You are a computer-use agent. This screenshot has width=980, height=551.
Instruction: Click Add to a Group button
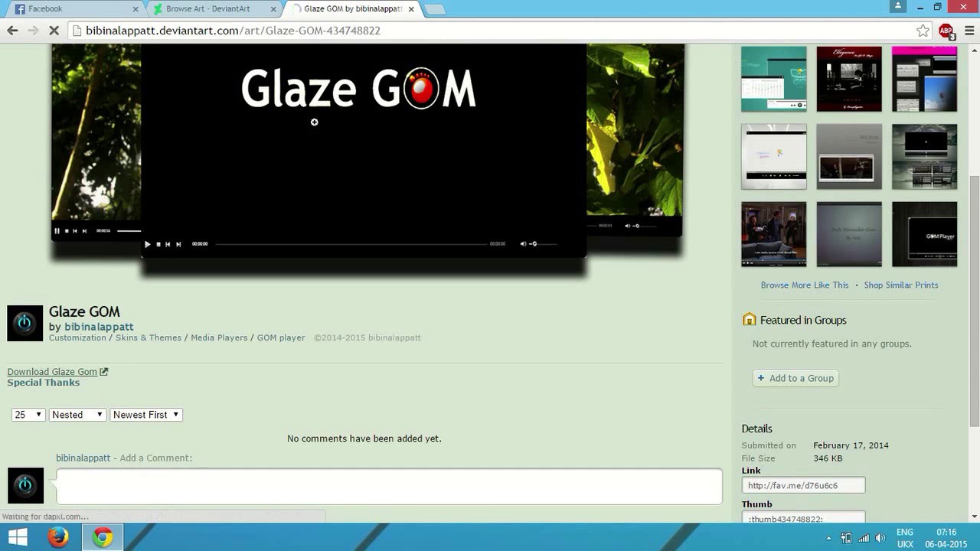click(x=795, y=378)
